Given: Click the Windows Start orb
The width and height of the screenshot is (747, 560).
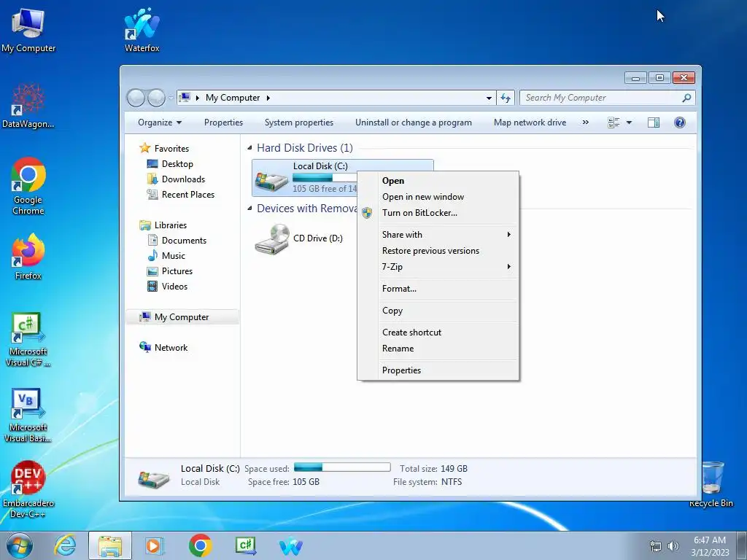Looking at the screenshot, I should click(x=19, y=545).
